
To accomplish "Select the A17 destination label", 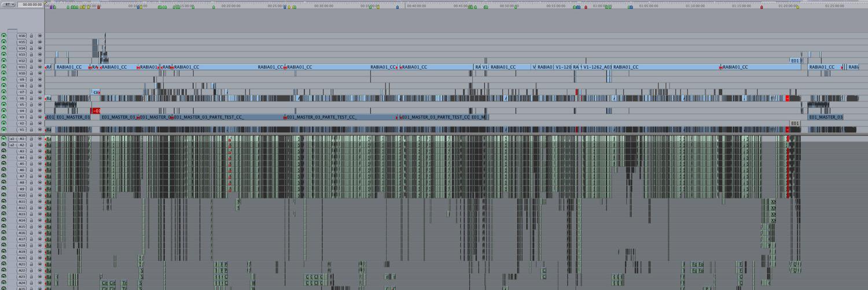I will pyautogui.click(x=22, y=239).
